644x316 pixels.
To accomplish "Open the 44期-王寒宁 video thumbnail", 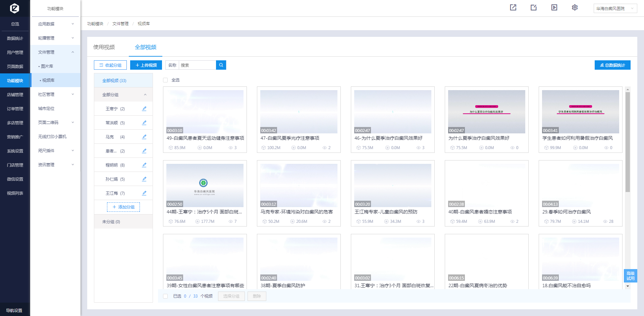I will click(x=205, y=185).
